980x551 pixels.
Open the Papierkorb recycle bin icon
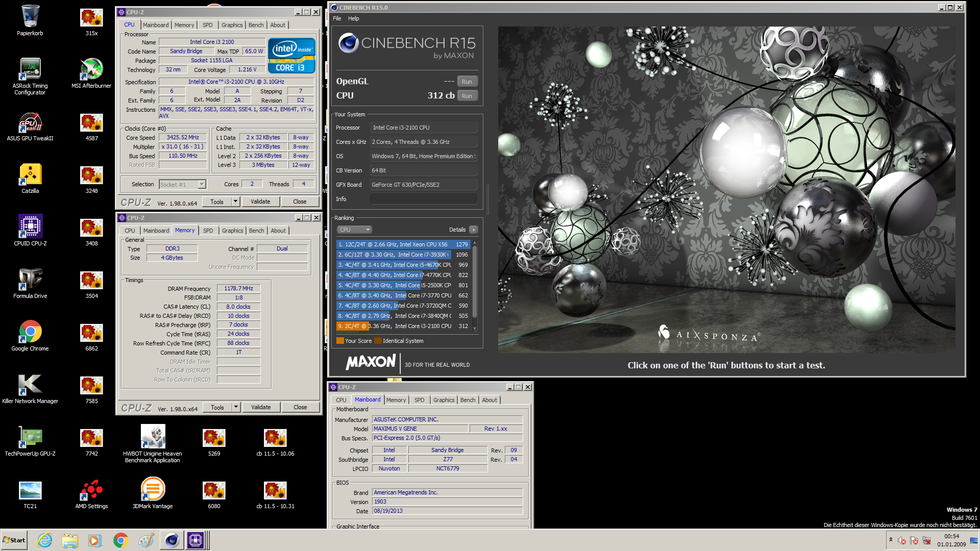click(x=30, y=20)
